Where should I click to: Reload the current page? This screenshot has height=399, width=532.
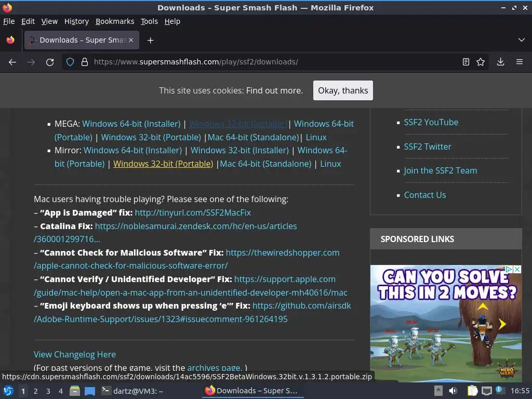[x=50, y=62]
